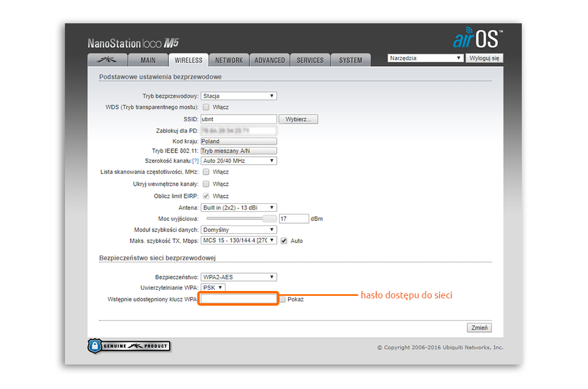This screenshot has width=588, height=389.
Task: Click the Wyloguj się button
Action: 484,58
